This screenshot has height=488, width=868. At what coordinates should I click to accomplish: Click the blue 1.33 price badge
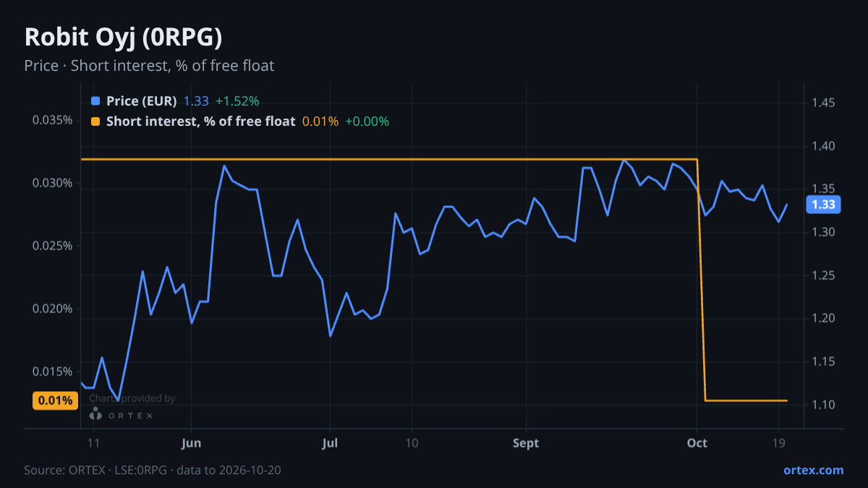pos(823,205)
